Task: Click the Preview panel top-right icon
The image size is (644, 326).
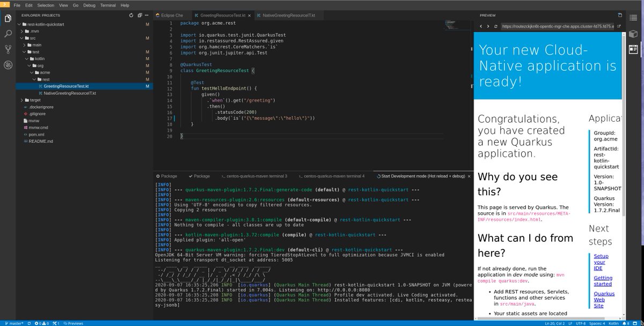Action: [620, 16]
